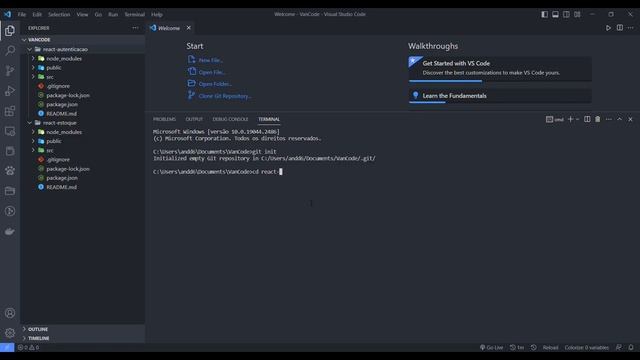Open Remote Explorer in activity bar

pos(10,131)
